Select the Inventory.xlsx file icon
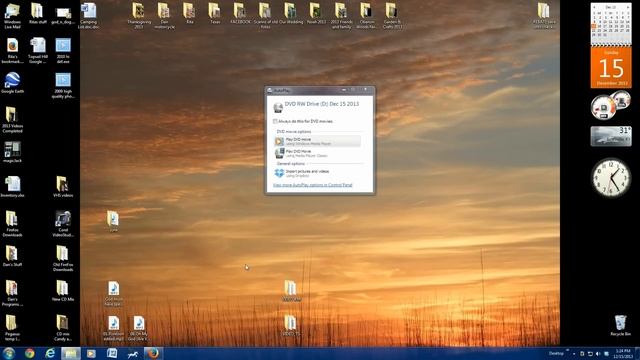The height and width of the screenshot is (360, 640). point(12,187)
